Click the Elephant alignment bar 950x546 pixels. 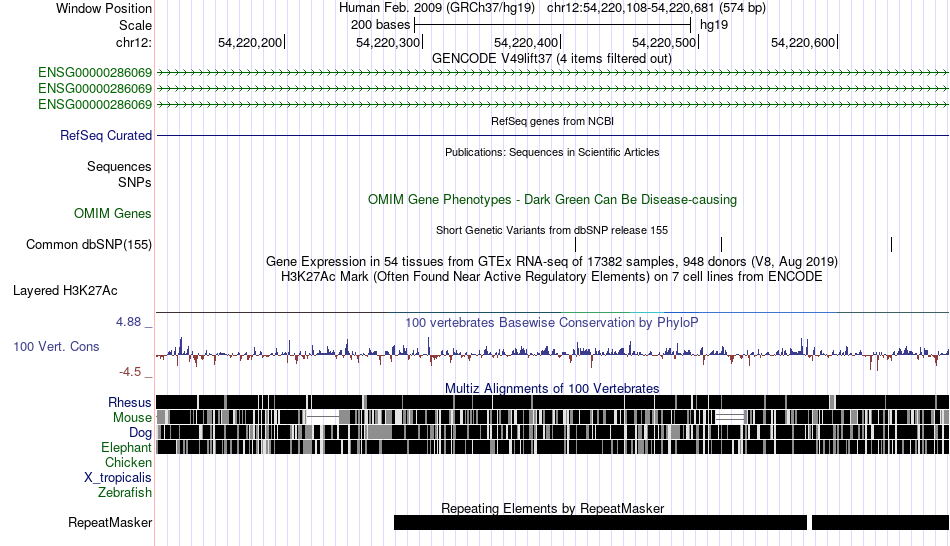pyautogui.click(x=553, y=447)
